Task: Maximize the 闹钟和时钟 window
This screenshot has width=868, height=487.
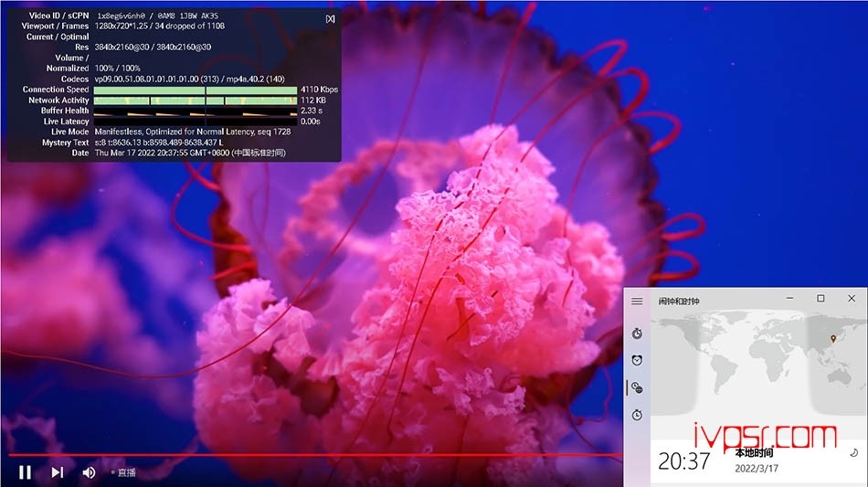Action: point(821,298)
